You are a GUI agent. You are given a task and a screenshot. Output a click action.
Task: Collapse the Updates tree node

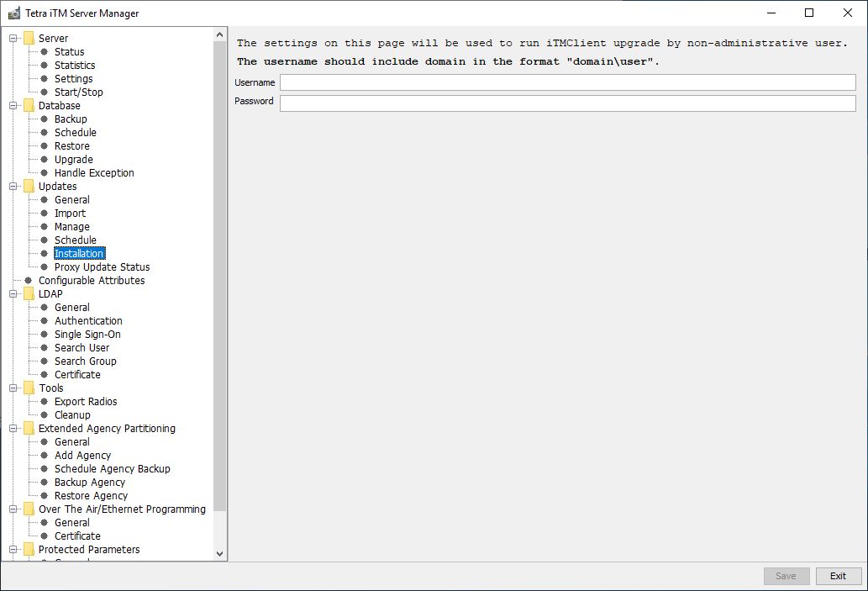tap(13, 186)
